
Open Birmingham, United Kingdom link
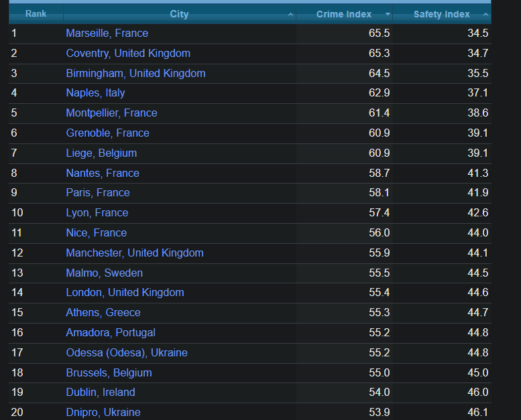coord(135,73)
